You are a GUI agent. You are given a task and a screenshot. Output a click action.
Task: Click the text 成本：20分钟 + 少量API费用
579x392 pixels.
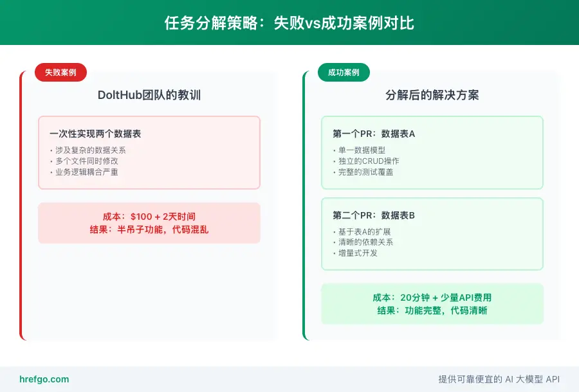click(432, 298)
